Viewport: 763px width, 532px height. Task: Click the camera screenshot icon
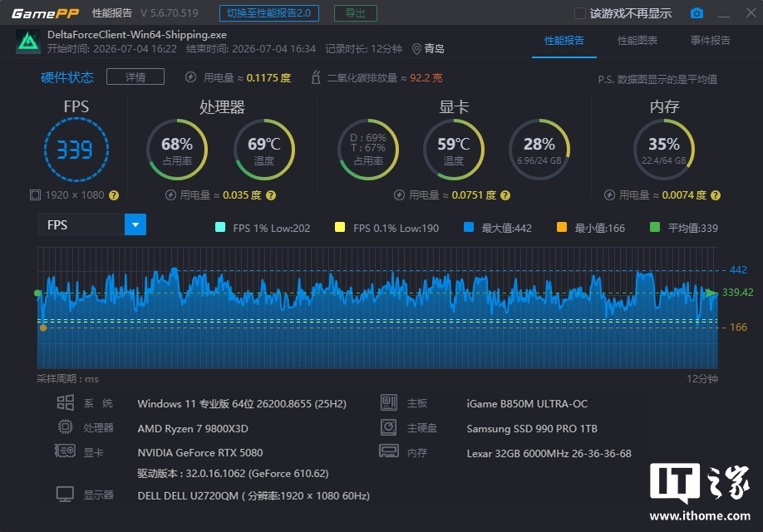pos(697,13)
